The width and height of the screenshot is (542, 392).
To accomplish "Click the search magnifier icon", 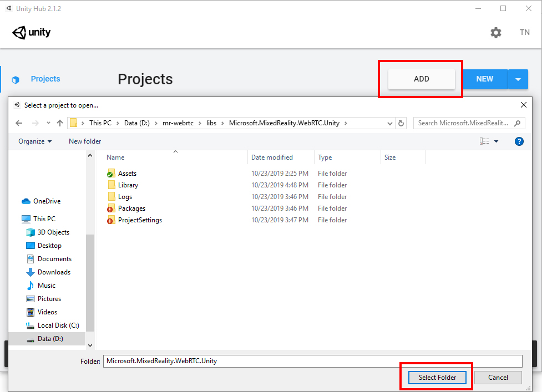I will point(517,123).
